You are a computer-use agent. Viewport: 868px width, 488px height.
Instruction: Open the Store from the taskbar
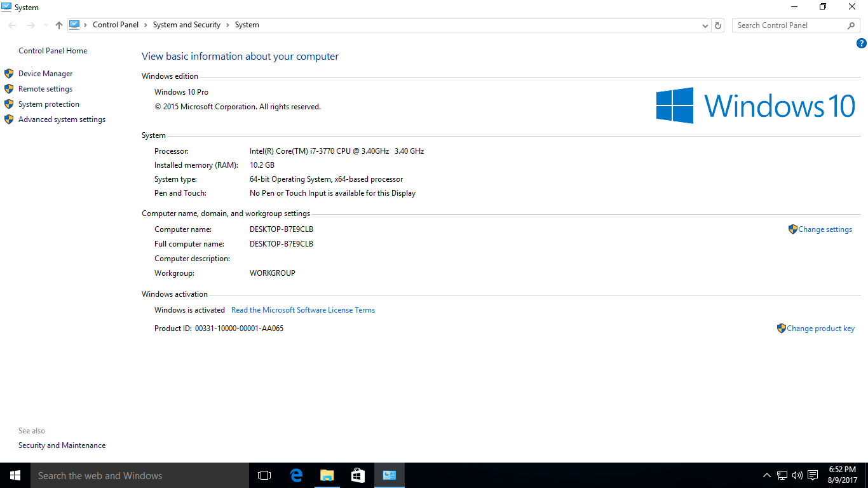(358, 475)
